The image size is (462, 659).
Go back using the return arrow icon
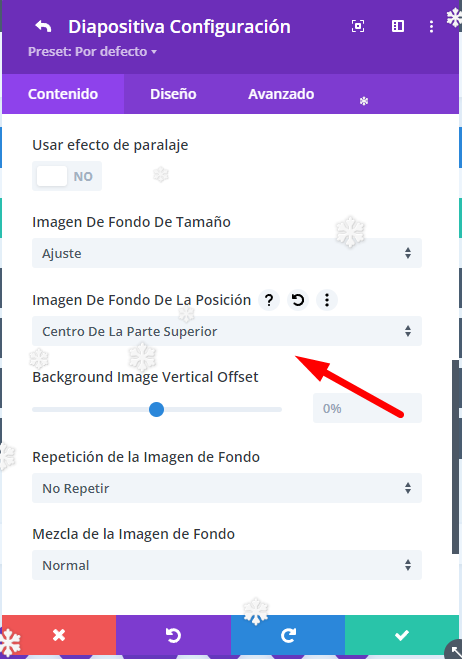click(43, 26)
